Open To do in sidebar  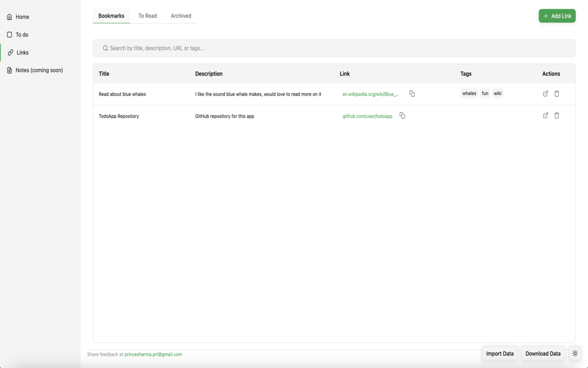pos(40,34)
